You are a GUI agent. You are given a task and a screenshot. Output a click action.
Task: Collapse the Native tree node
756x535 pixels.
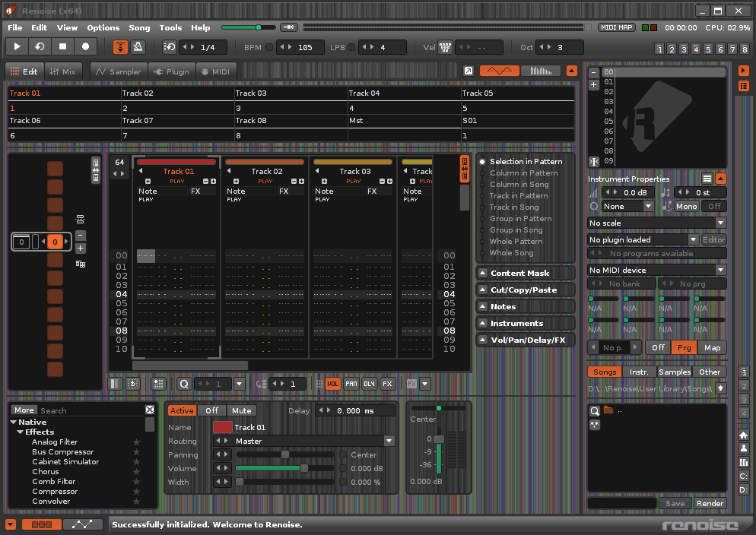(x=14, y=422)
